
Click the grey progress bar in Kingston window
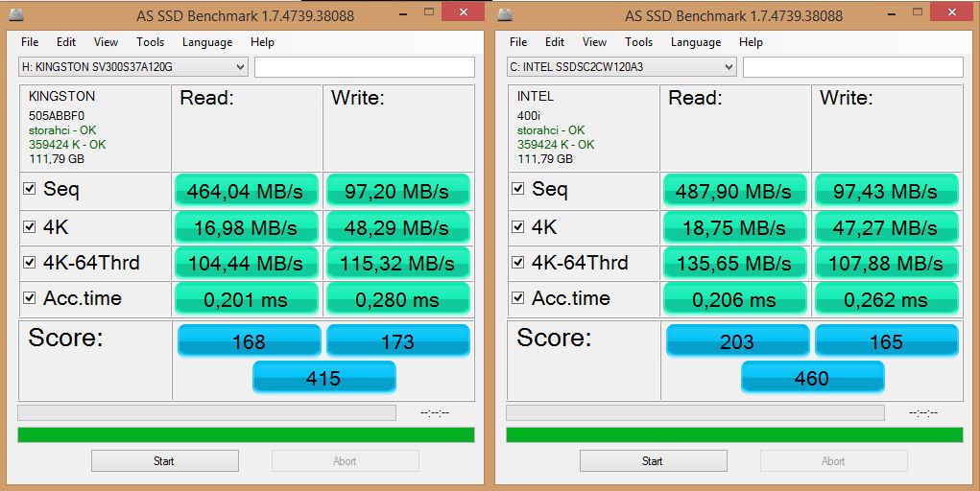pyautogui.click(x=207, y=412)
